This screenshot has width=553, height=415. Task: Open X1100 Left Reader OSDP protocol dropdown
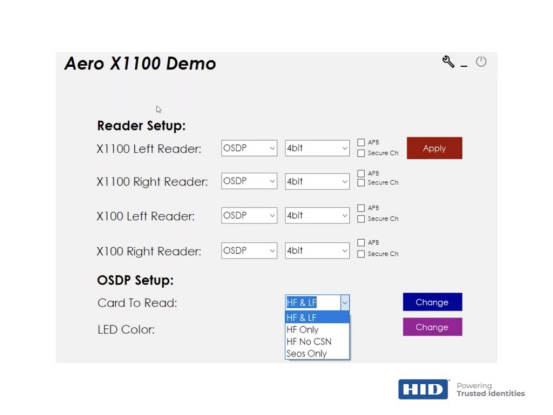249,148
